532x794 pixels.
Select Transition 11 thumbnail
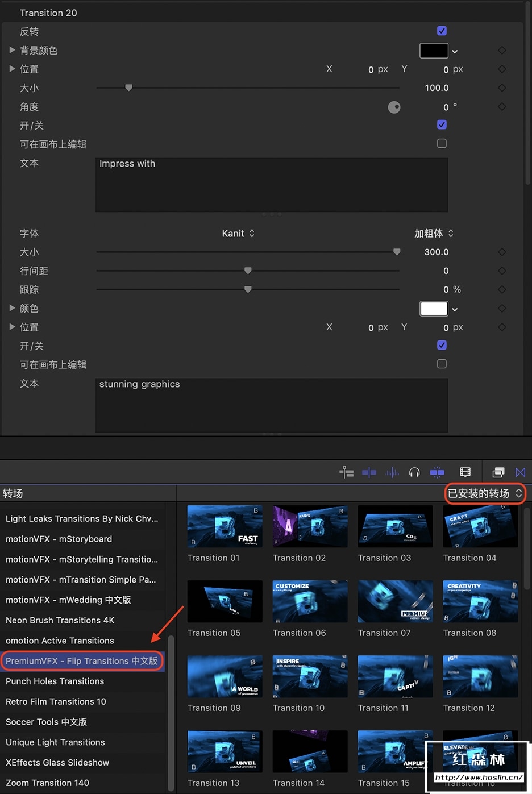pos(396,676)
